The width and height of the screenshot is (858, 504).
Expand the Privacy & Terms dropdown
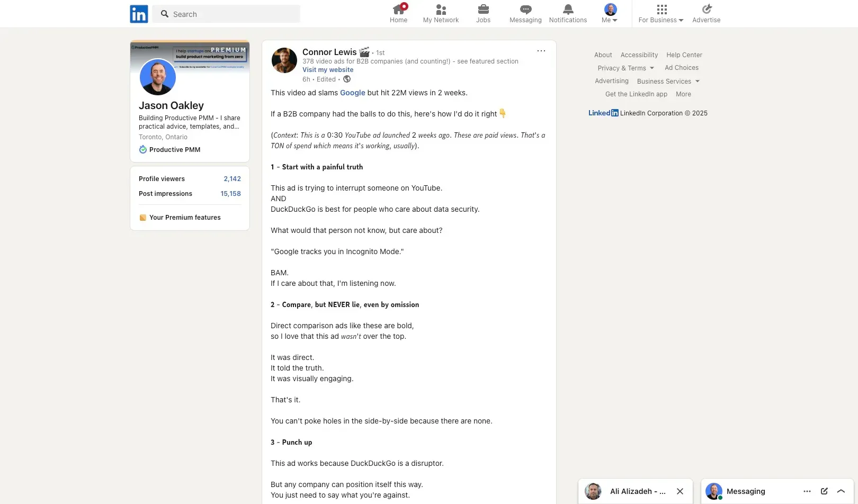click(x=626, y=68)
